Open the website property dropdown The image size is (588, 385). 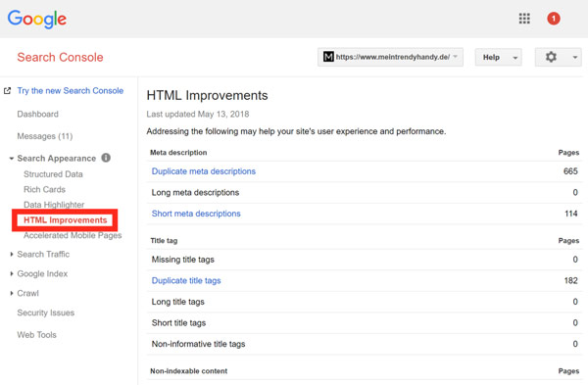[390, 57]
